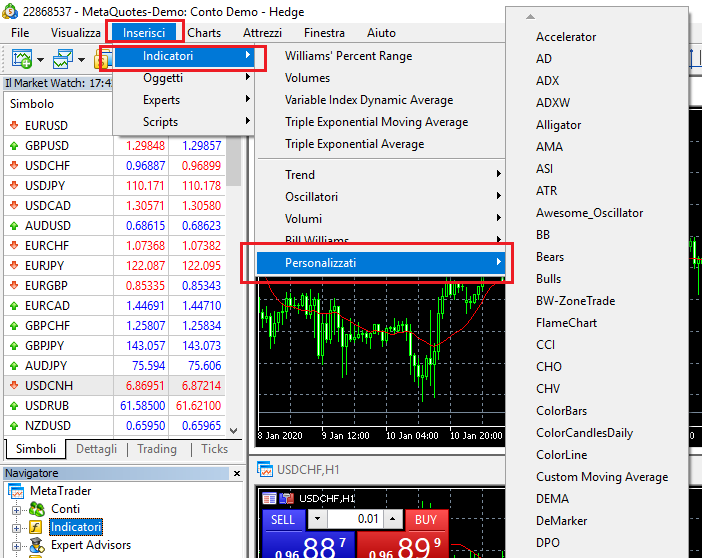The height and width of the screenshot is (558, 702).
Task: Click the custom indicator list's up arrow
Action: coord(531,17)
